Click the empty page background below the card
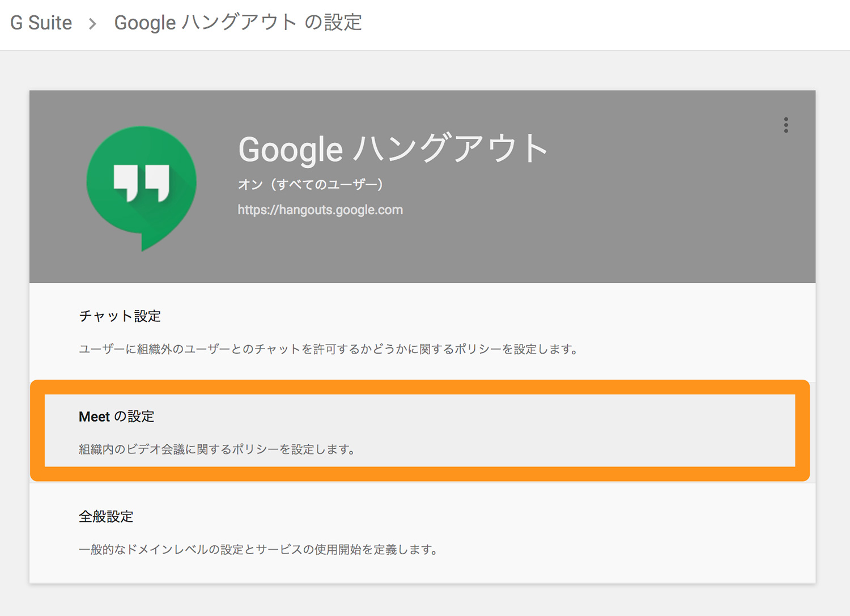This screenshot has height=616, width=850. pyautogui.click(x=425, y=601)
